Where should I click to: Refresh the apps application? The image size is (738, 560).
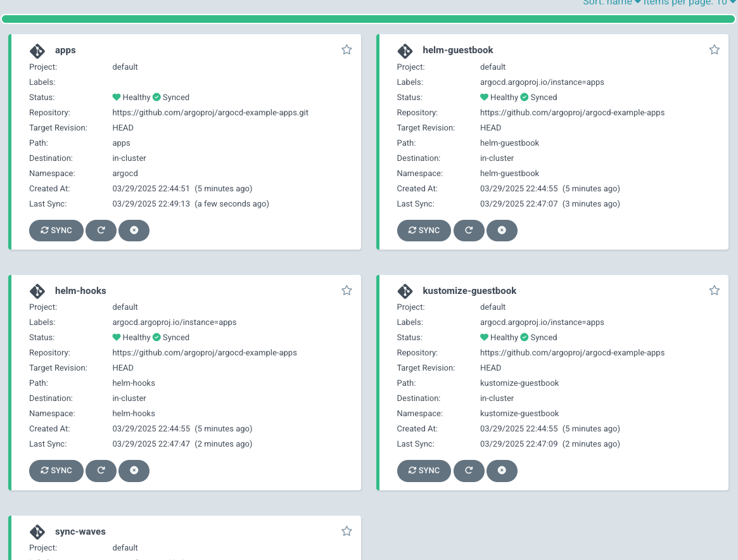click(x=101, y=231)
